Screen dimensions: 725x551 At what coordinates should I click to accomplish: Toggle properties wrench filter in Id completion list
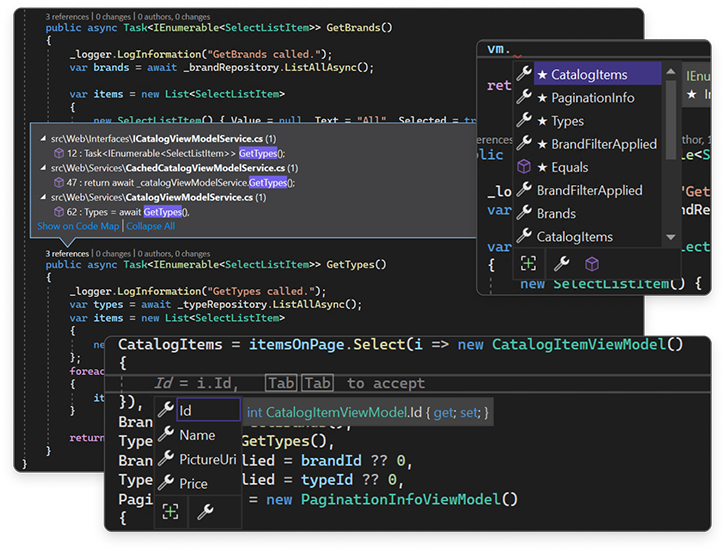click(x=204, y=511)
